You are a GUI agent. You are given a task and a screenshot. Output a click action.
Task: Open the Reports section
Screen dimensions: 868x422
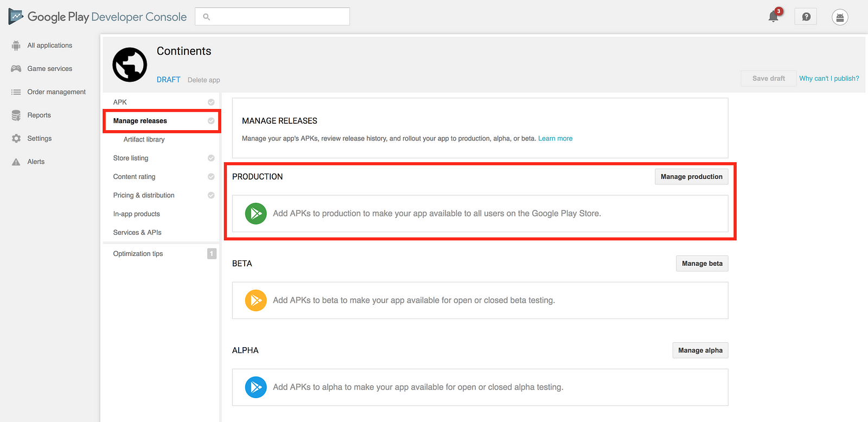39,116
